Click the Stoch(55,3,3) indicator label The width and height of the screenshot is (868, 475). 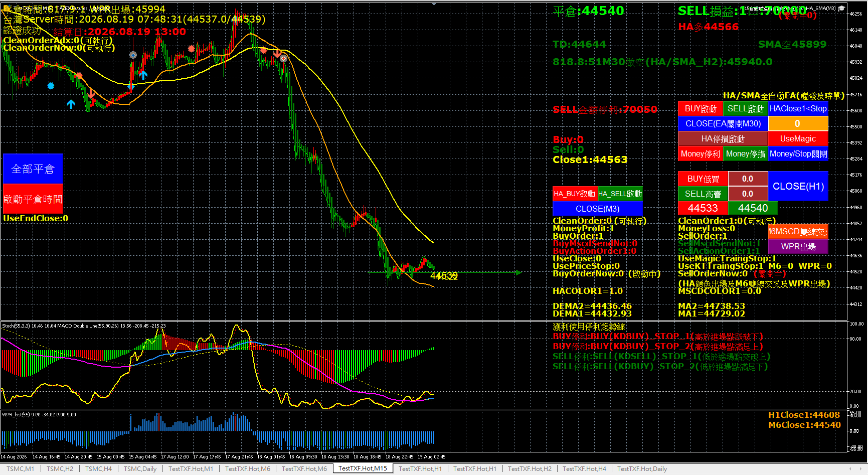[x=17, y=326]
